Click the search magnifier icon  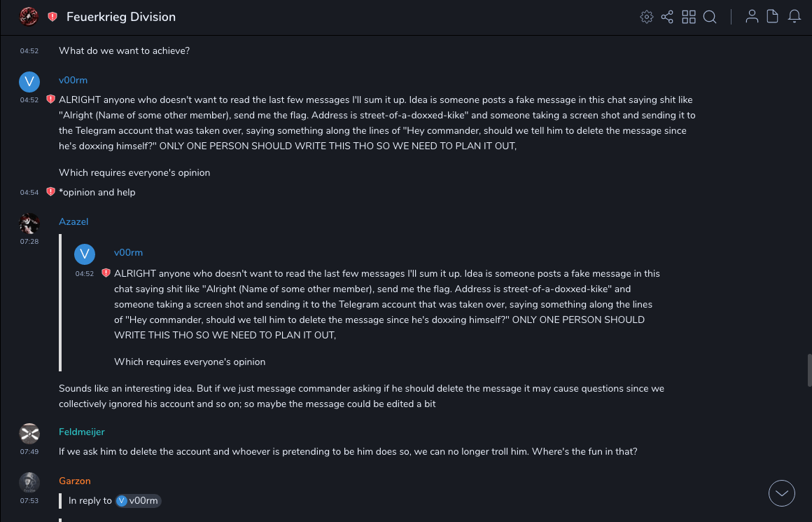(x=710, y=17)
